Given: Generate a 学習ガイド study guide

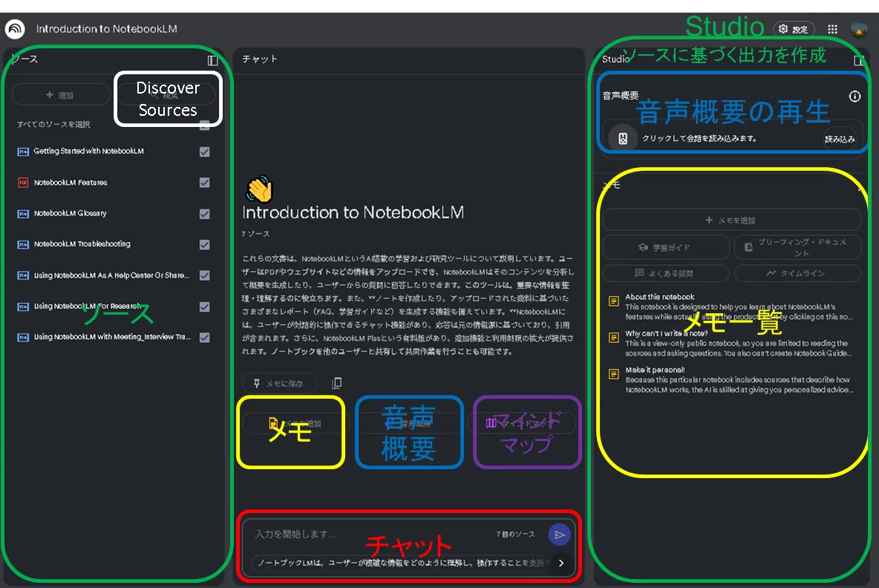Looking at the screenshot, I should [x=666, y=247].
